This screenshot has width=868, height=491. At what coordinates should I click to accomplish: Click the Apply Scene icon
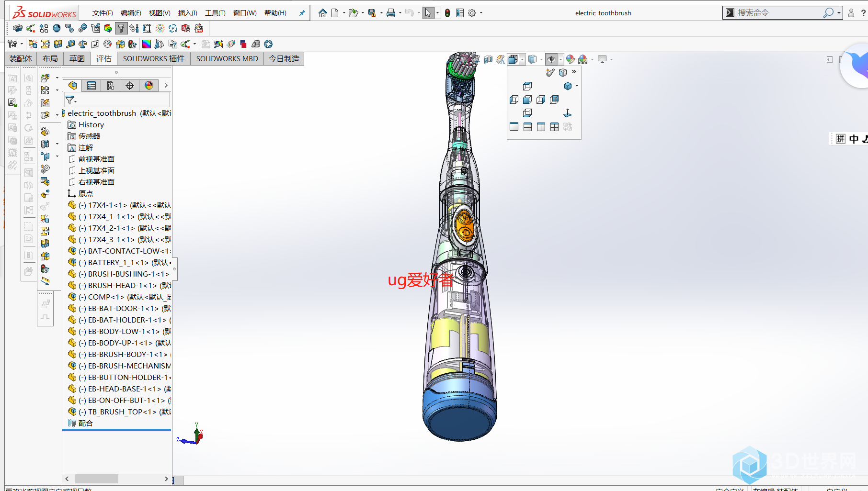(583, 59)
